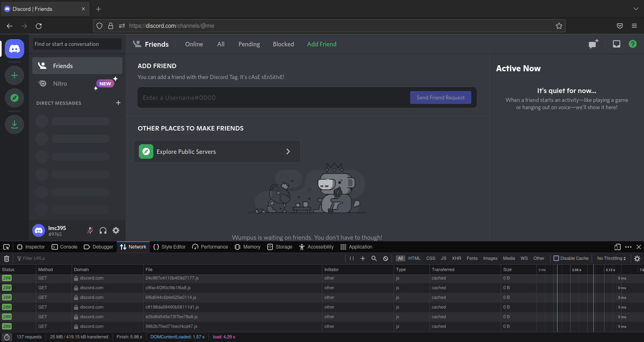Image resolution: width=644 pixels, height=342 pixels.
Task: Toggle Responsive Design Mode in DevTools
Action: point(618,247)
